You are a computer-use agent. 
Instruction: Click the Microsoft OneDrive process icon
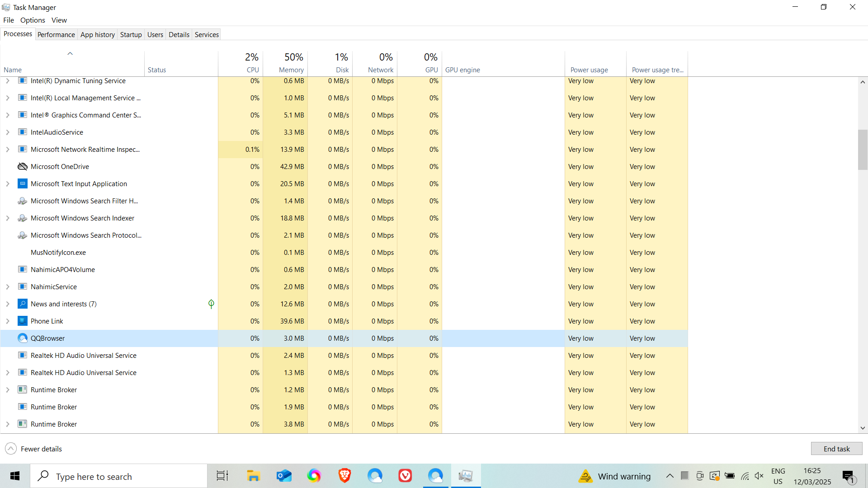[x=23, y=167]
